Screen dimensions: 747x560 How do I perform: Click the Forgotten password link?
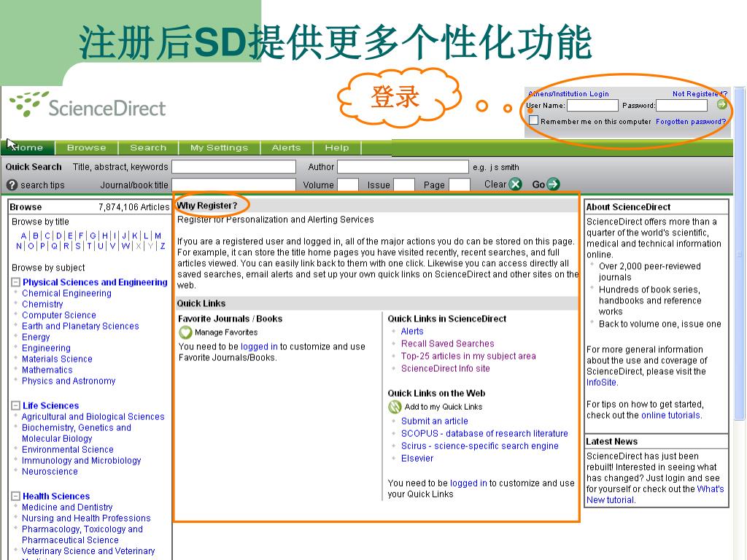690,122
